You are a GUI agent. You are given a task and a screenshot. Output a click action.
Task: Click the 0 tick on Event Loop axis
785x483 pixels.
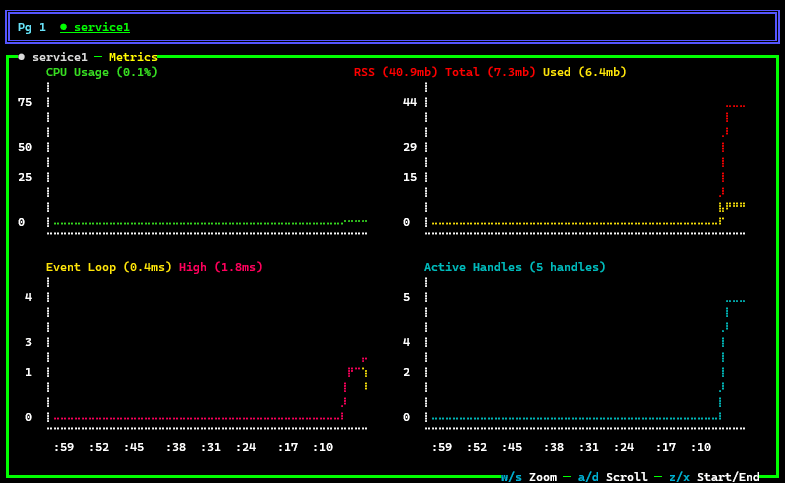pyautogui.click(x=29, y=417)
